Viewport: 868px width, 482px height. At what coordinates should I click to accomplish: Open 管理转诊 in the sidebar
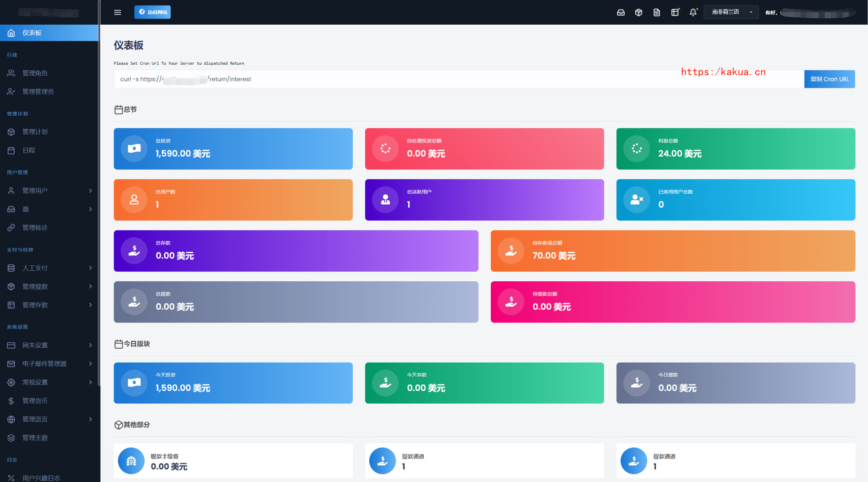pyautogui.click(x=49, y=227)
